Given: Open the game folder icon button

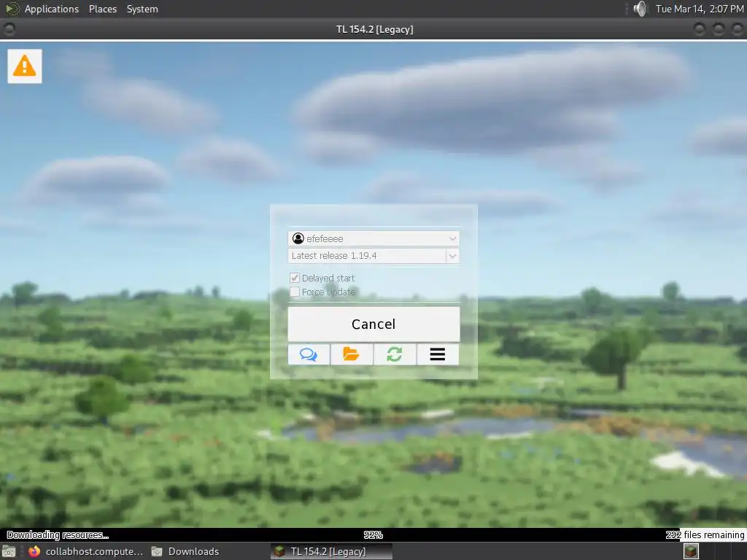Looking at the screenshot, I should (352, 354).
